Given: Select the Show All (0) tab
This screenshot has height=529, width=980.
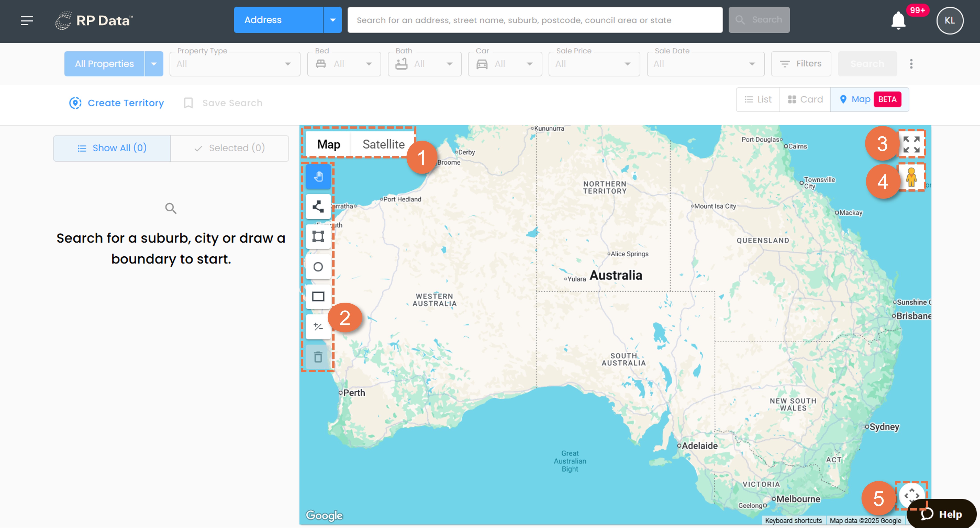Looking at the screenshot, I should pyautogui.click(x=112, y=148).
